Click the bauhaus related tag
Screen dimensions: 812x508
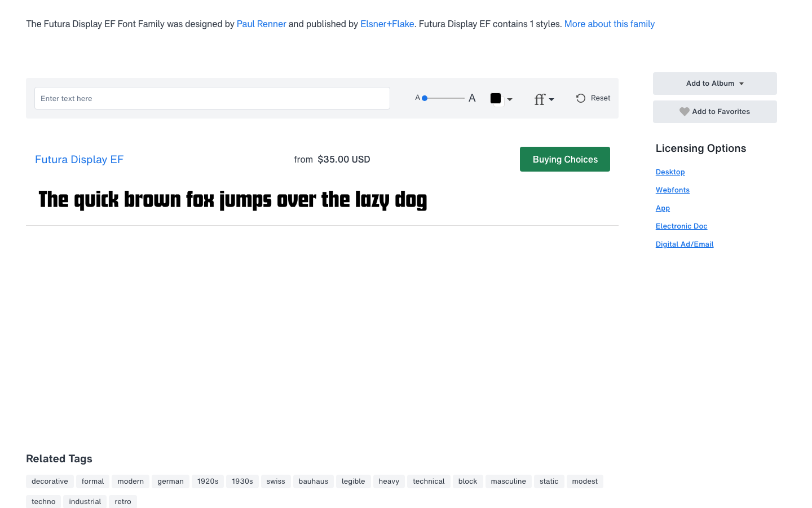313,481
